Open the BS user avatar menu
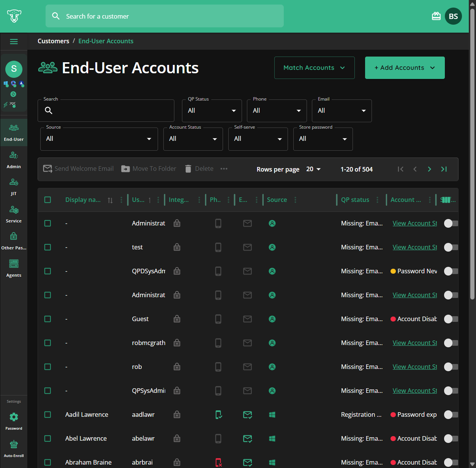476x468 pixels. click(x=453, y=16)
